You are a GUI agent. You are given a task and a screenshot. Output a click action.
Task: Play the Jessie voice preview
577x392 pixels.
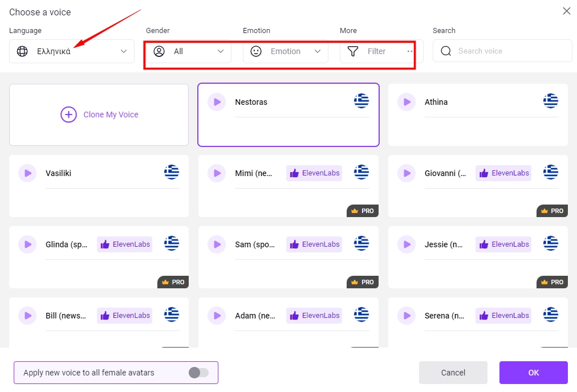(x=407, y=244)
